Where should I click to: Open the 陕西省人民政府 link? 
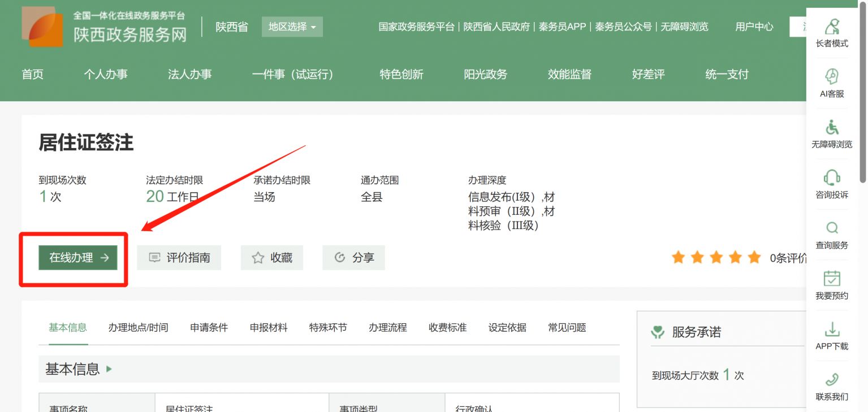(496, 27)
